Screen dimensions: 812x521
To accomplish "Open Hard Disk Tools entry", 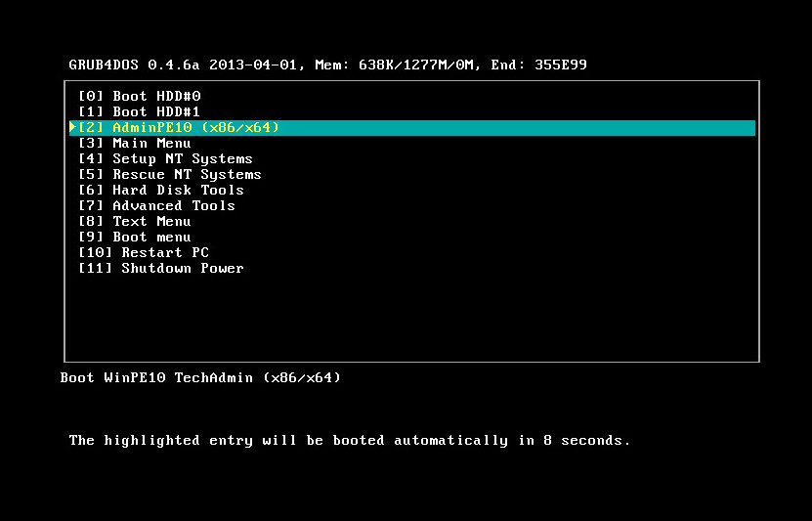I will (x=161, y=191).
